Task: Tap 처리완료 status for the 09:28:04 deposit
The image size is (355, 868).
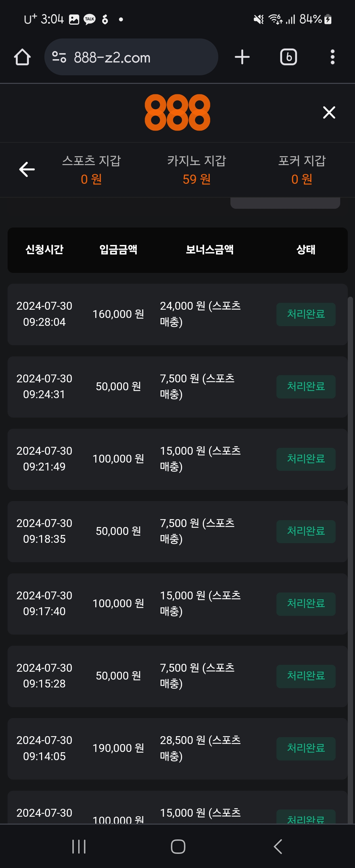Action: coord(306,314)
